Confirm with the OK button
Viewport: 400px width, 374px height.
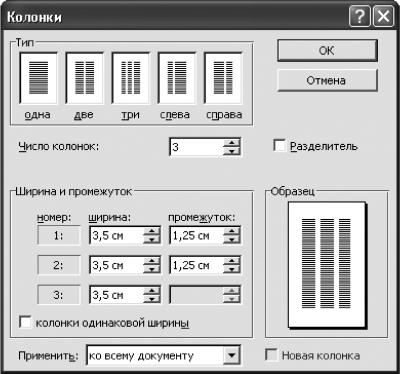[327, 50]
